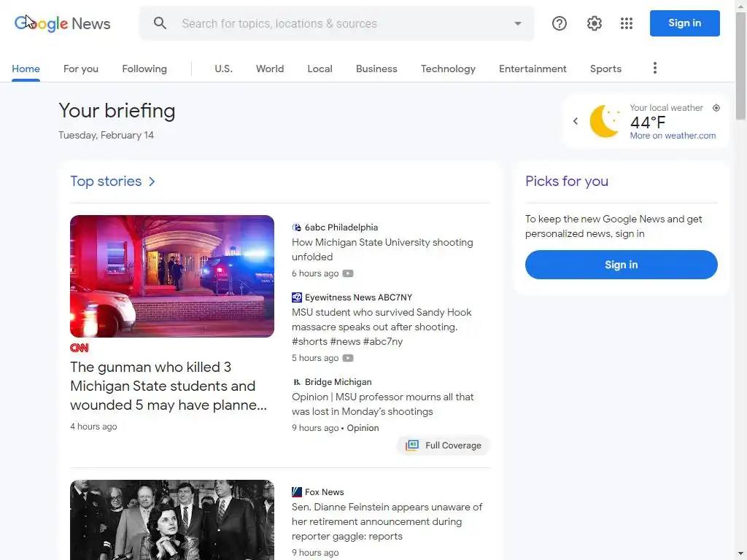Image resolution: width=747 pixels, height=560 pixels.
Task: Click the Bridge Michigan source name
Action: pos(338,382)
